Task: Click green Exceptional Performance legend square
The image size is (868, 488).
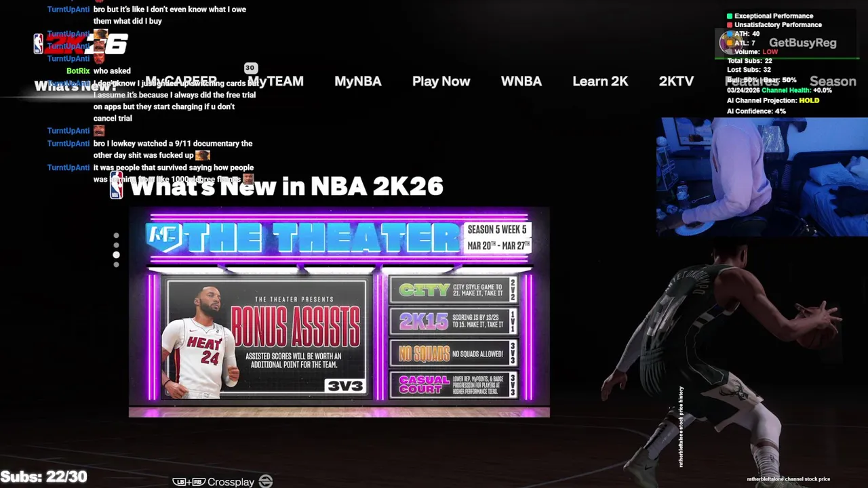Action: pyautogui.click(x=730, y=16)
